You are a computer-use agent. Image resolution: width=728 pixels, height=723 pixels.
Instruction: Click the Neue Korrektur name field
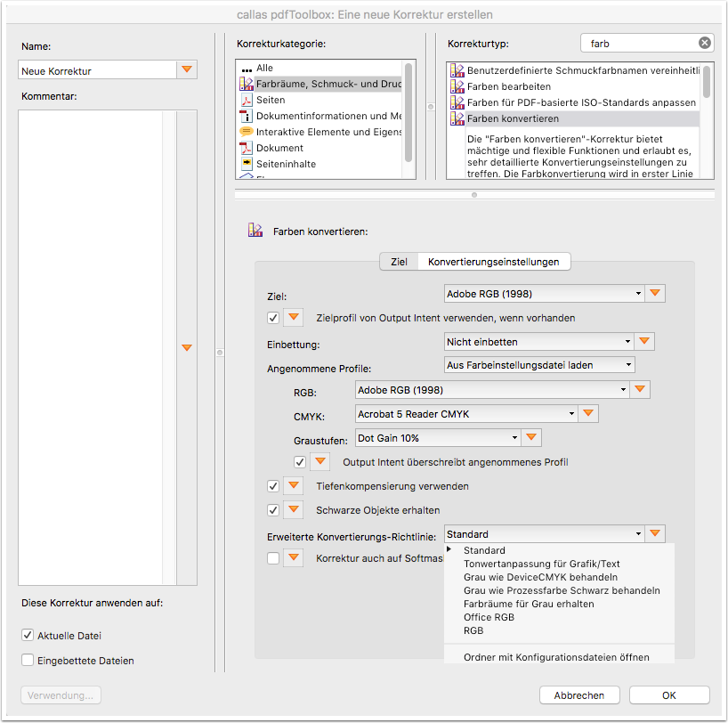tap(97, 70)
